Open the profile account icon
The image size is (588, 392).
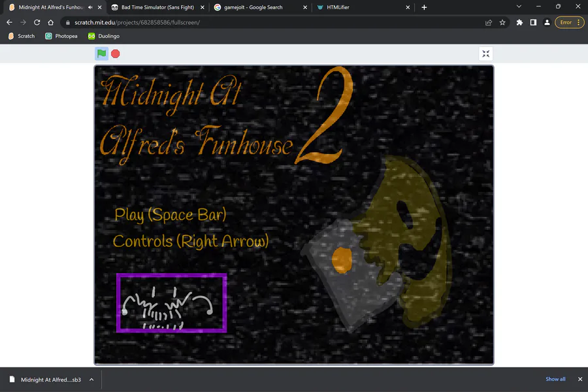point(547,22)
